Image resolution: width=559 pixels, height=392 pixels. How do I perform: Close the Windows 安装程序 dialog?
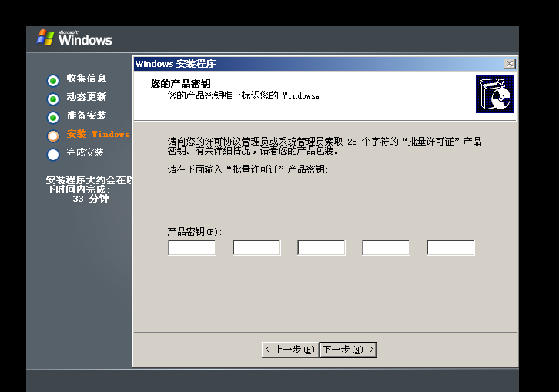(510, 64)
